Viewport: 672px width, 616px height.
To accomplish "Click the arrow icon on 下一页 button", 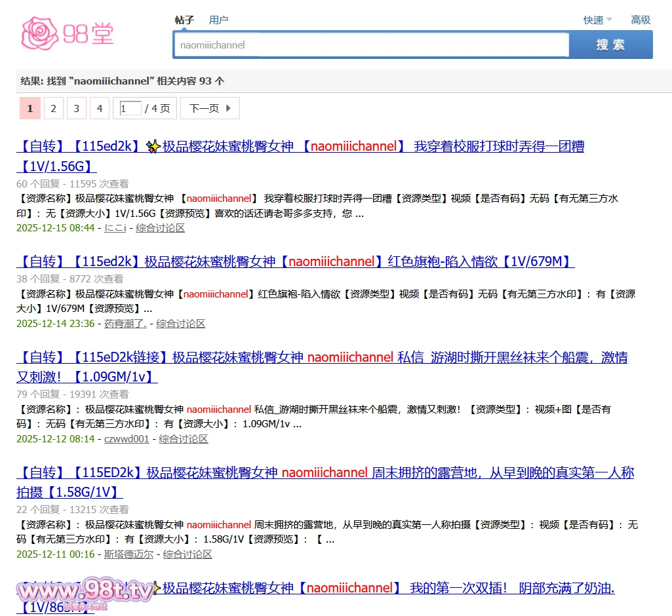I will (x=229, y=108).
